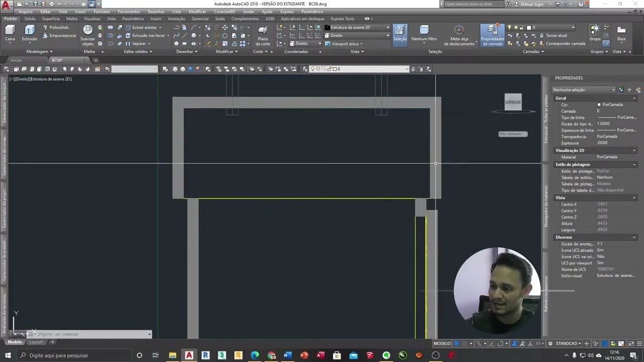Toggle annotation visibility icon in status bar
Viewport: 644px width, 362px height.
514,343
